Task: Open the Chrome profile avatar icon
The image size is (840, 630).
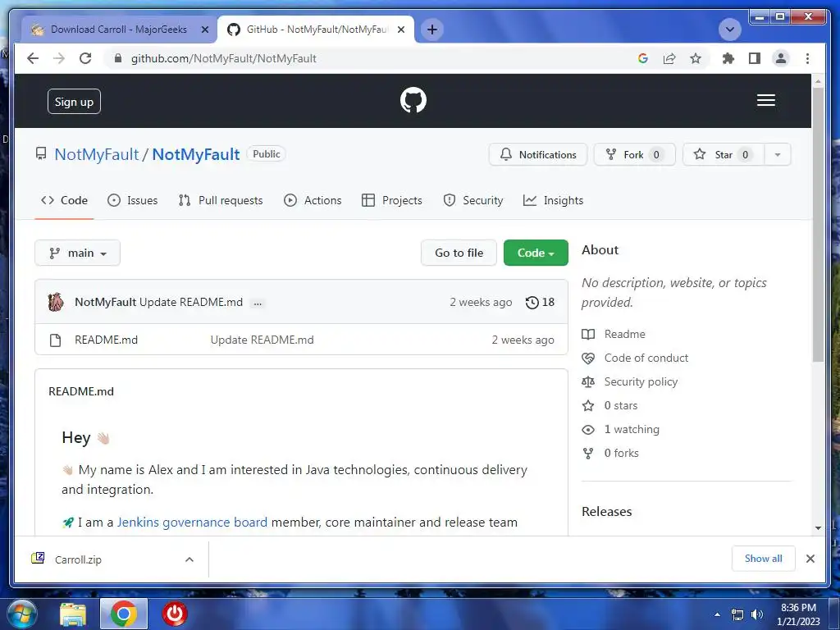Action: 781,58
